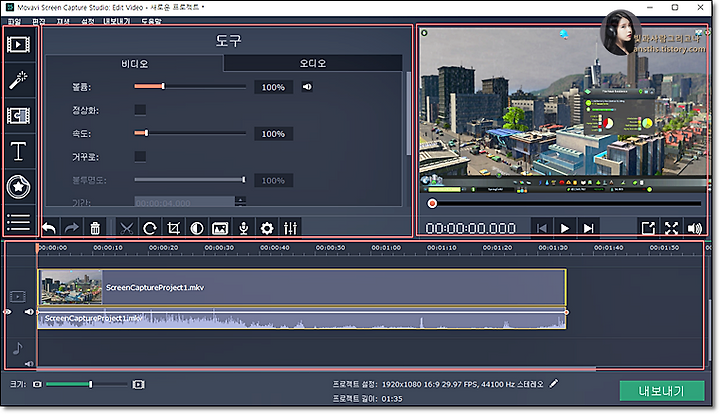The height and width of the screenshot is (414, 720).
Task: Click the volume 100% value field
Action: pos(273,87)
